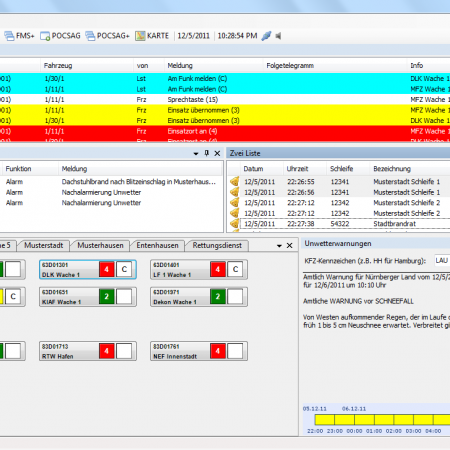Viewport: 450px width, 450px height.
Task: Open the POCSAG toolbar window
Action: click(x=60, y=36)
